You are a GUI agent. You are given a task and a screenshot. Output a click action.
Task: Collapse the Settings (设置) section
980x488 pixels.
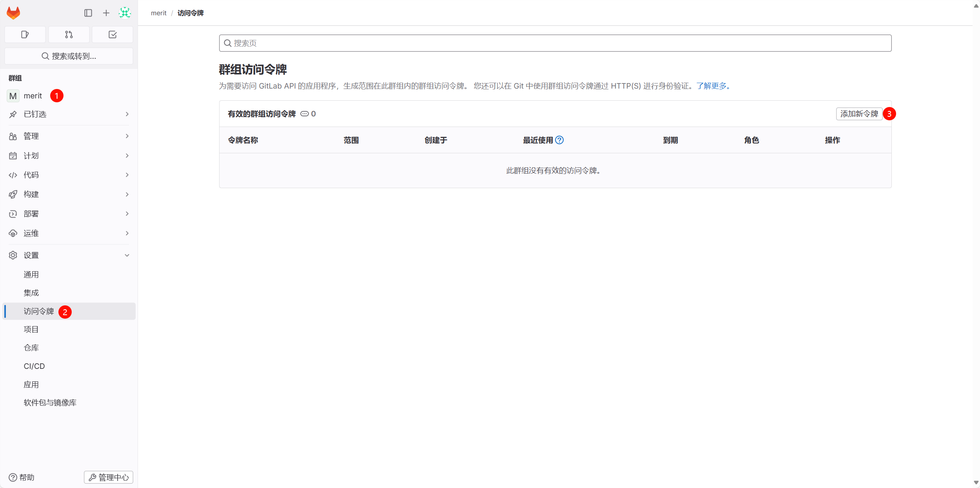click(x=69, y=255)
